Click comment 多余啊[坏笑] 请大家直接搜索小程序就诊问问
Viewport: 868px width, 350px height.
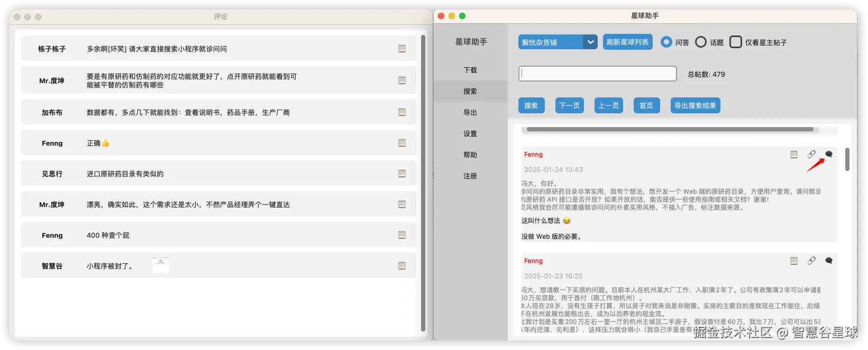click(157, 49)
